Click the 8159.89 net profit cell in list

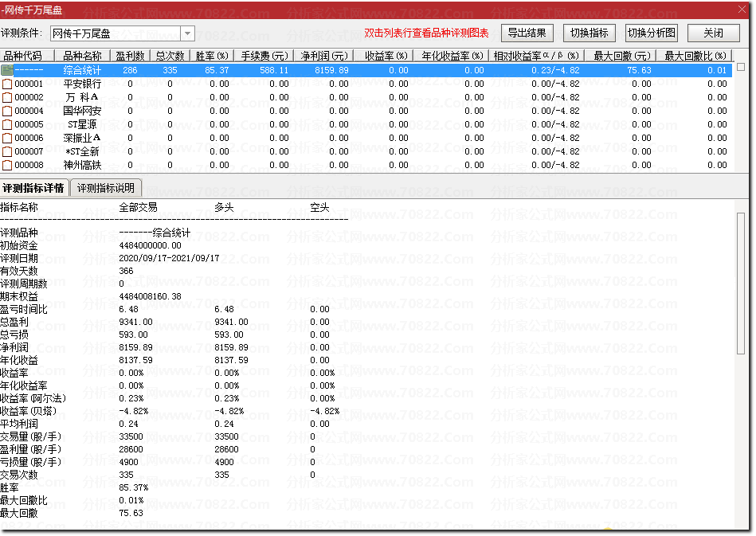[331, 70]
